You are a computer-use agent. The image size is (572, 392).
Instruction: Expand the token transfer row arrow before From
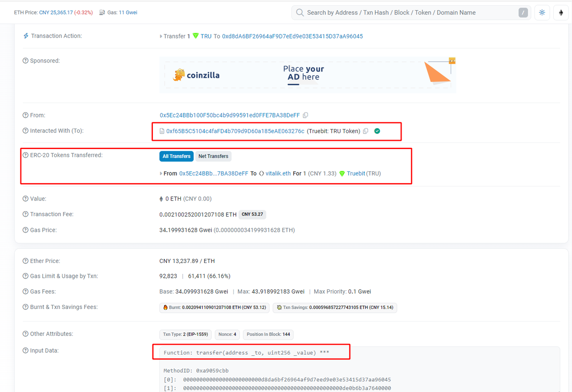pyautogui.click(x=161, y=174)
